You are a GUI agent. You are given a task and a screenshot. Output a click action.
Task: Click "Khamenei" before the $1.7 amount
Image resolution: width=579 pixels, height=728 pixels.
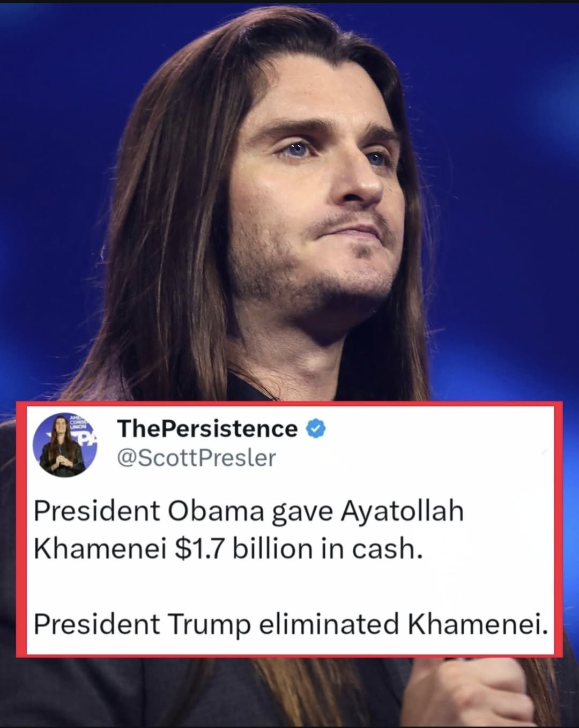[x=100, y=549]
